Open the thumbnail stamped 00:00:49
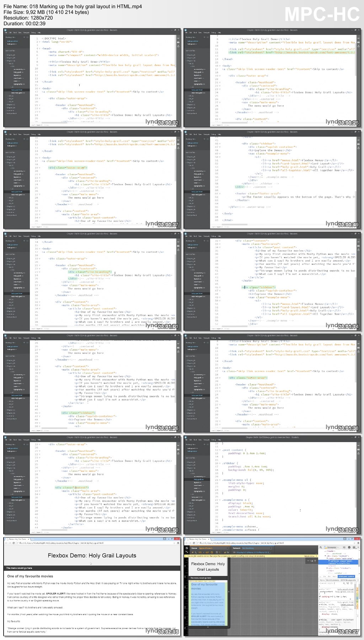The height and width of the screenshot is (640, 364). [x=272, y=179]
